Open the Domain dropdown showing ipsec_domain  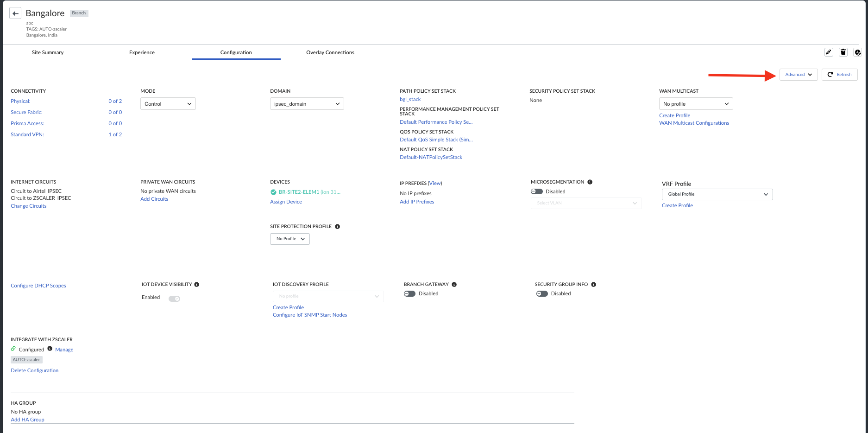pyautogui.click(x=307, y=104)
